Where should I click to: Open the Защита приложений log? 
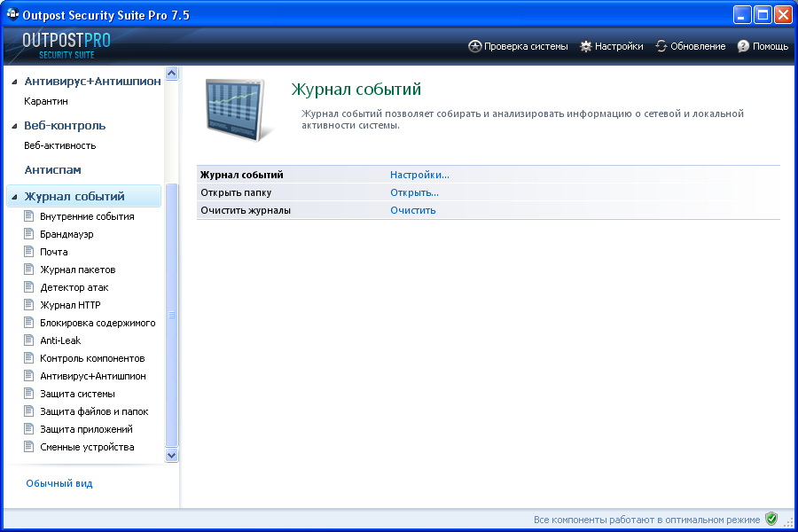[x=87, y=429]
